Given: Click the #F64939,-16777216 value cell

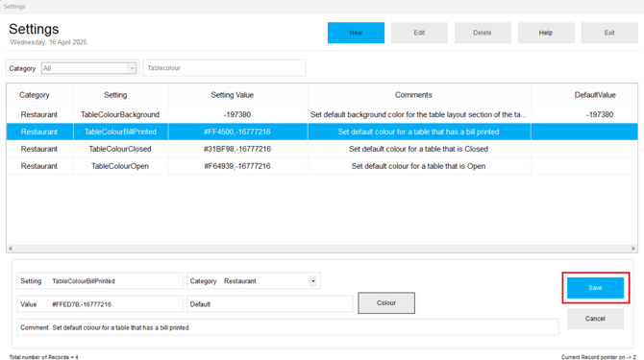Looking at the screenshot, I should (x=237, y=166).
